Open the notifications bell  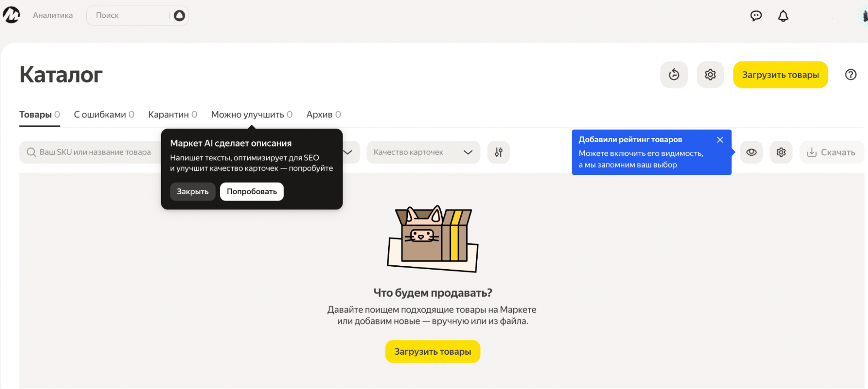[783, 16]
